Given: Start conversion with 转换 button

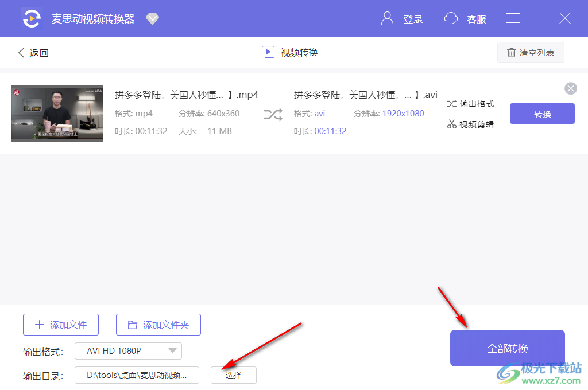Looking at the screenshot, I should tap(542, 114).
